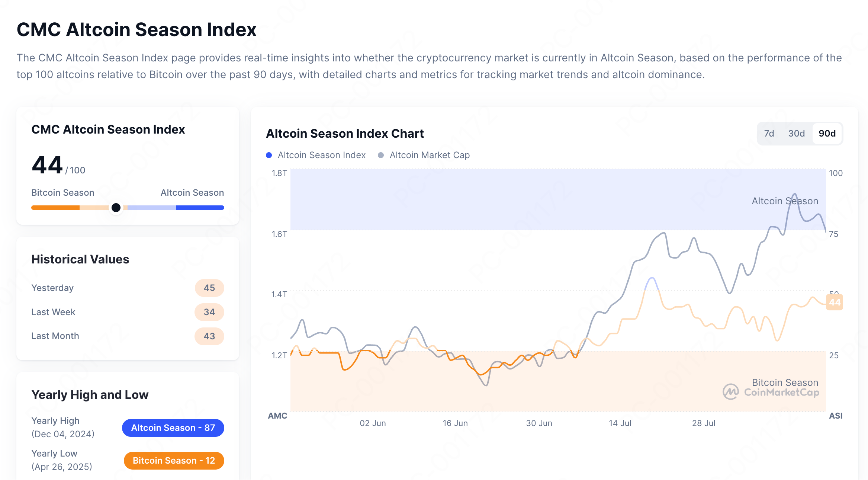868x480 pixels.
Task: Click the Last Week value badge 34
Action: (x=209, y=312)
